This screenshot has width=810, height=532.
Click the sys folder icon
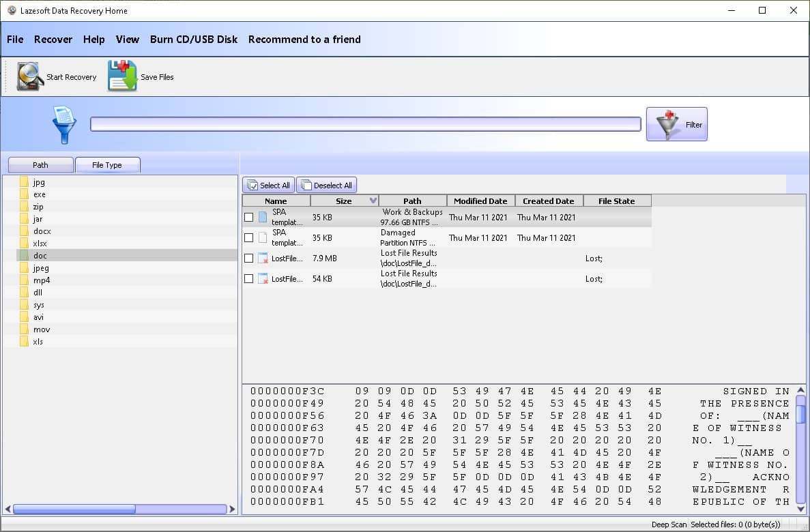click(x=24, y=305)
